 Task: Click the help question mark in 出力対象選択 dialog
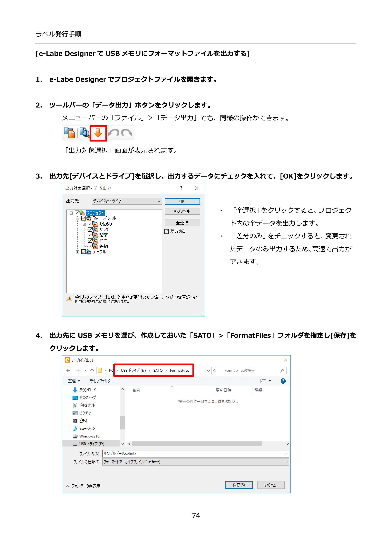181,188
